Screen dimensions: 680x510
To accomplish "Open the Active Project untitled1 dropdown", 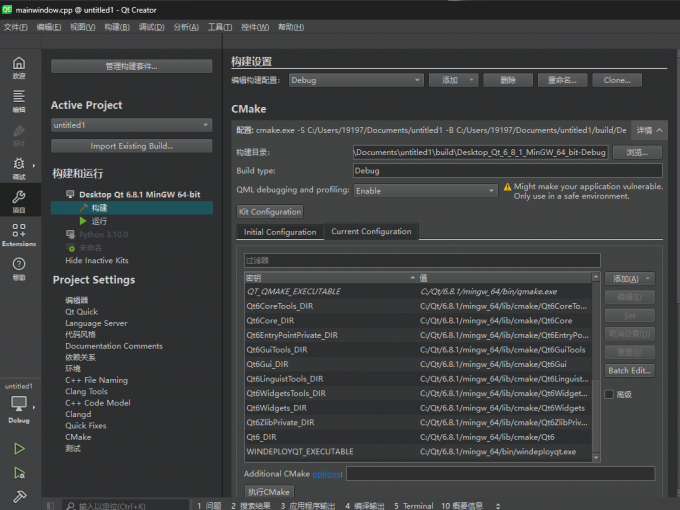I will coord(131,125).
